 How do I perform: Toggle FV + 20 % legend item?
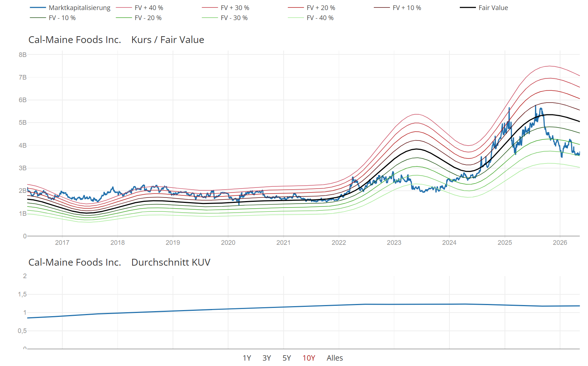point(312,8)
